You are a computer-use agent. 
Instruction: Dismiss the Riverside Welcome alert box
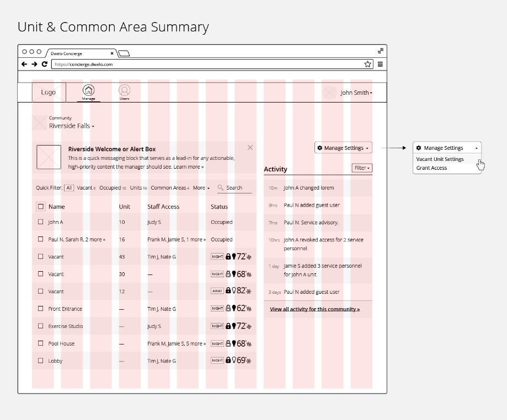tap(250, 148)
